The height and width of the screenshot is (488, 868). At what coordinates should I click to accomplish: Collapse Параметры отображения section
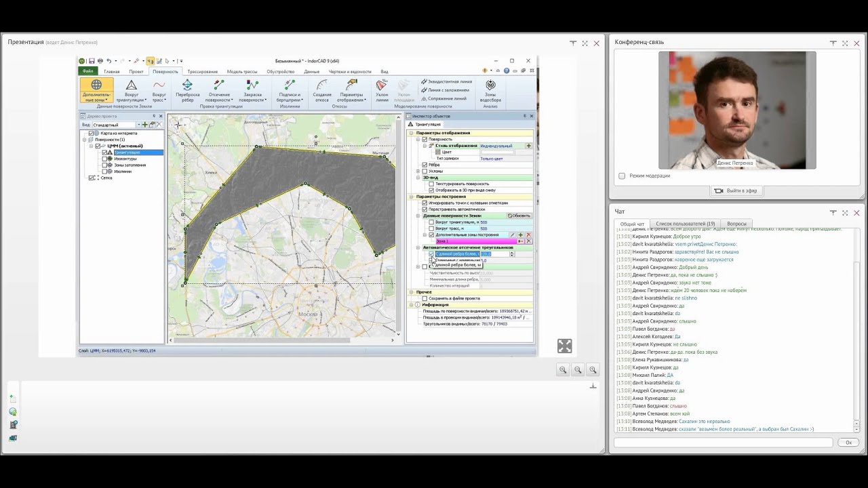click(x=411, y=133)
